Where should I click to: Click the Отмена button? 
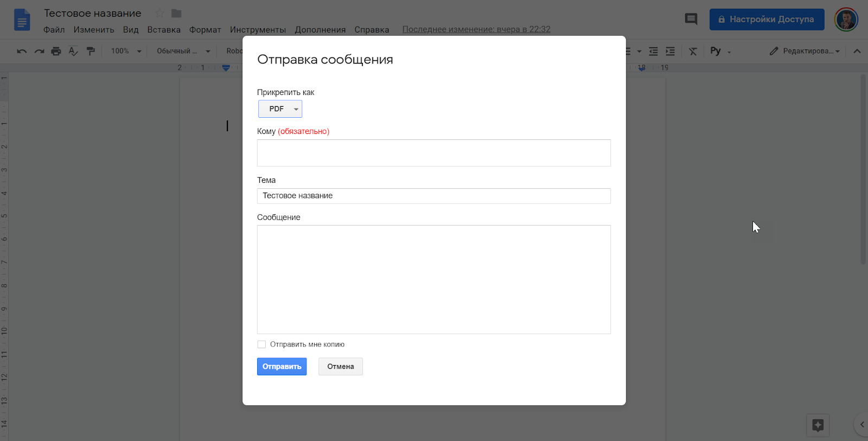coord(340,367)
